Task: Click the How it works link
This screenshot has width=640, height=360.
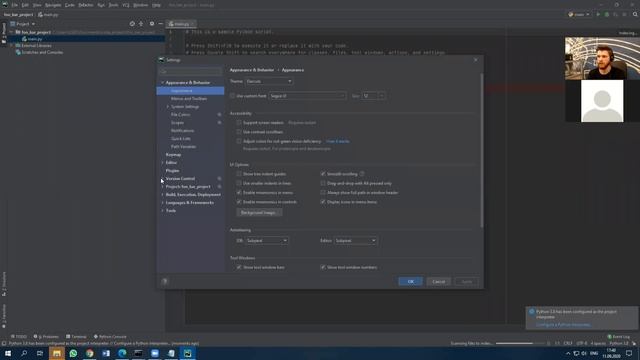Action: click(338, 141)
